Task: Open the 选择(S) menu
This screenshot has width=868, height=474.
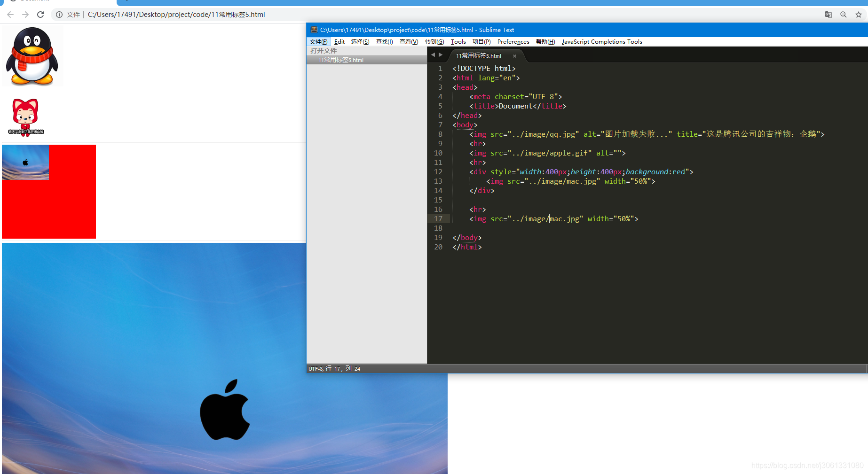Action: [360, 42]
